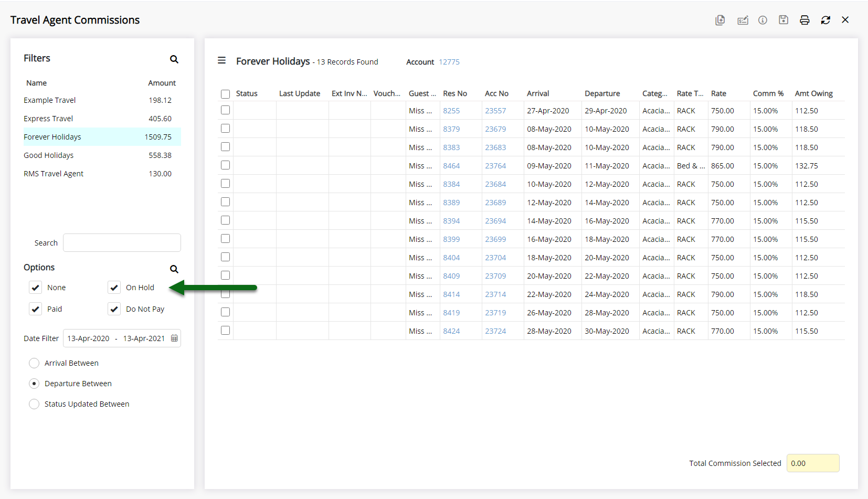868x499 pixels.
Task: Open account number 23724 link
Action: [x=495, y=331]
